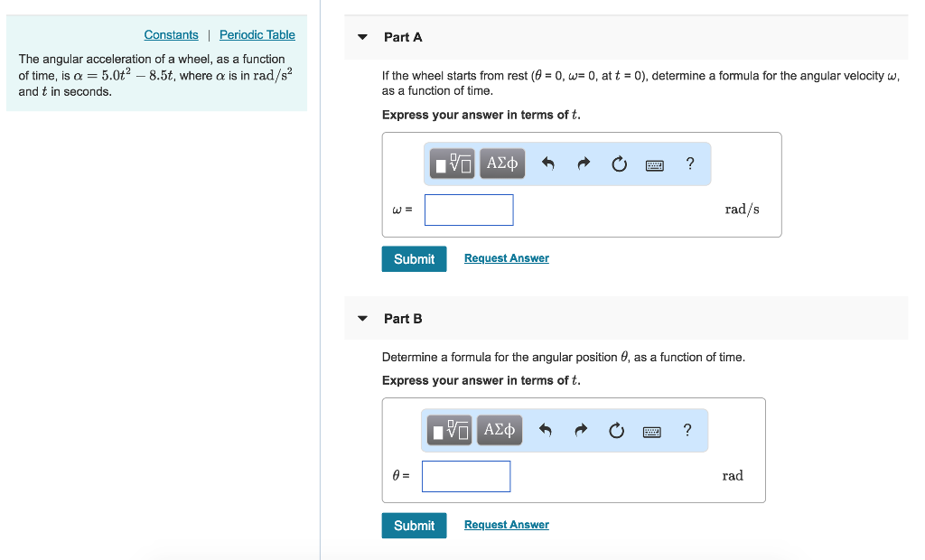Redo the last edit in Part B answer box
The image size is (925, 560).
click(x=580, y=430)
